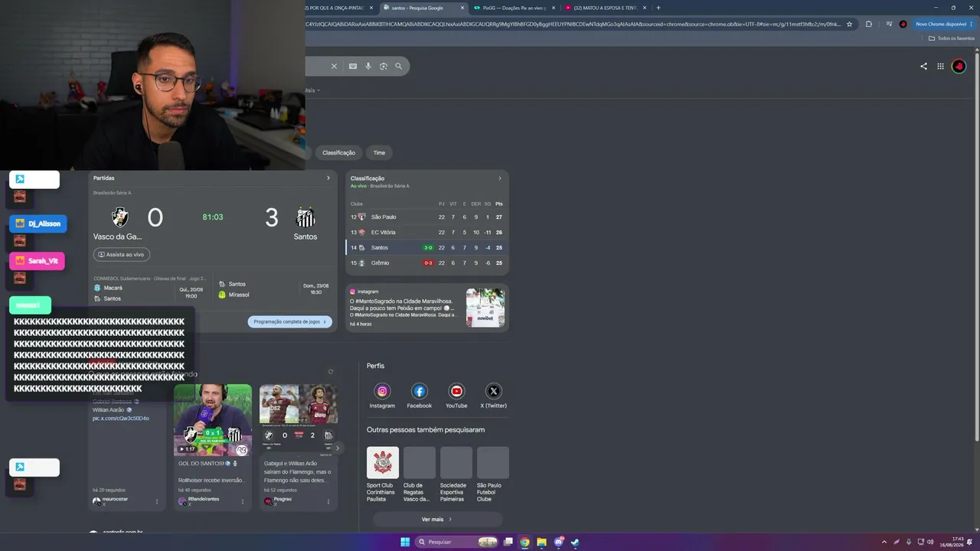Search by image with the Lens icon
Viewport: 980px width, 551px height.
(x=384, y=67)
